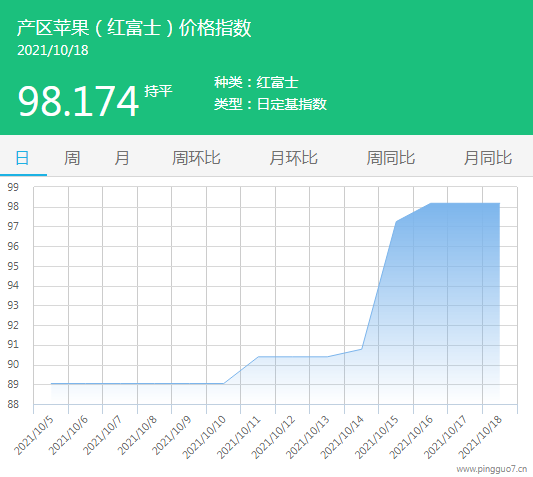Switch to the 月 monthly tab
The height and width of the screenshot is (477, 533).
click(122, 158)
